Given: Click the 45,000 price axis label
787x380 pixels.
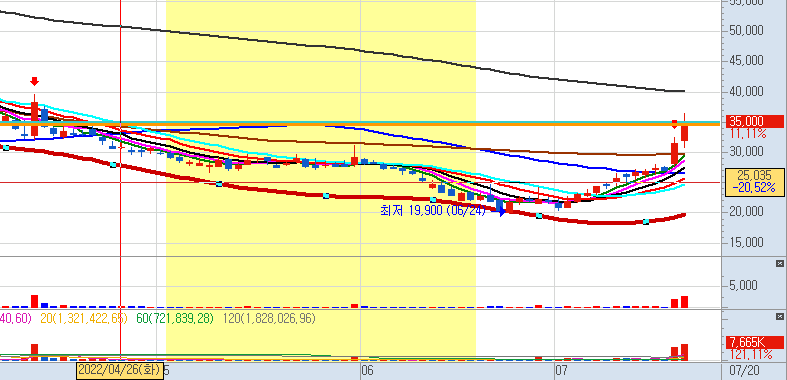Looking at the screenshot, I should 746,60.
